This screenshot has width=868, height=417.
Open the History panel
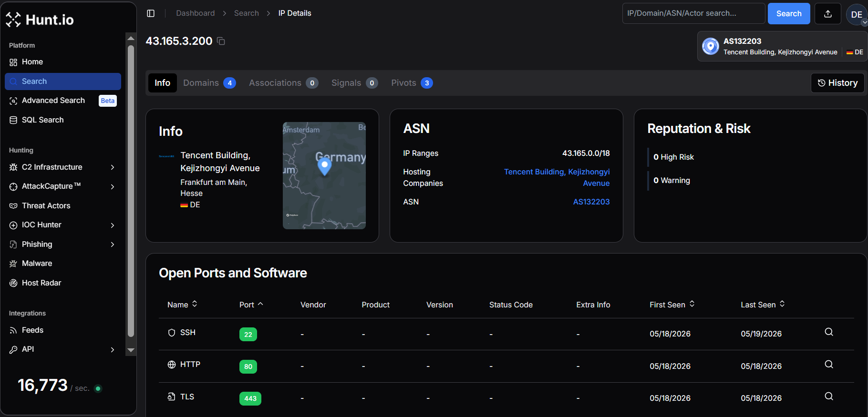point(837,83)
